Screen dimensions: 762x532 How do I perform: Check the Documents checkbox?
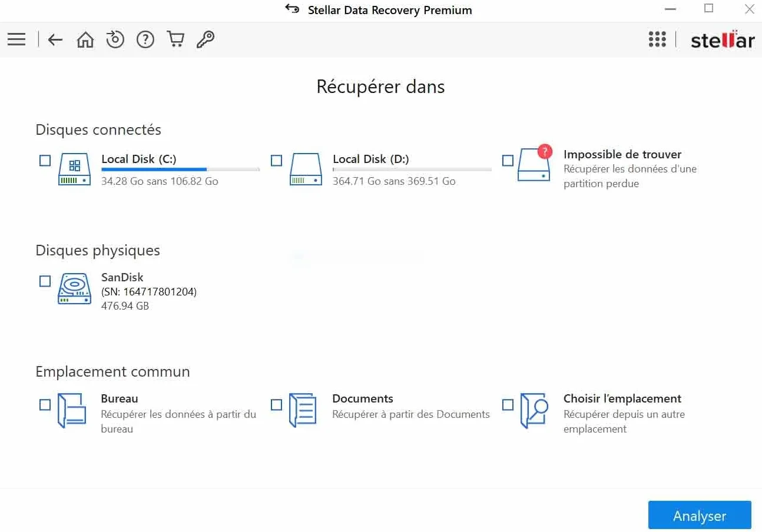pyautogui.click(x=276, y=404)
